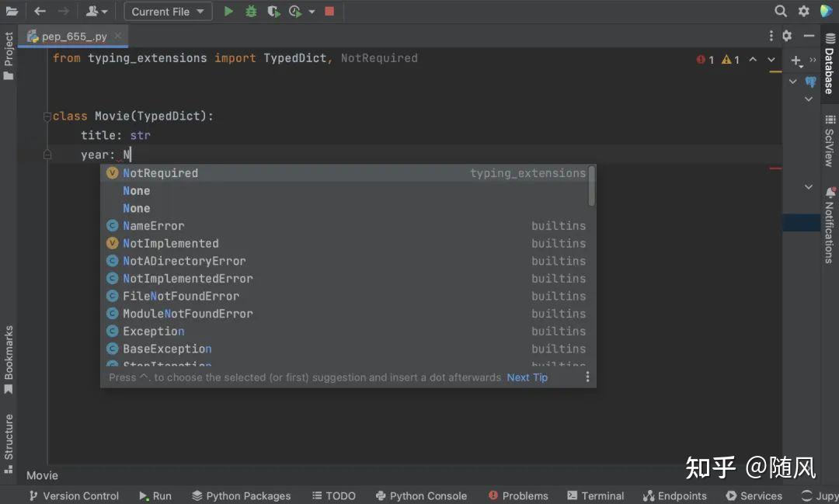Choose NameError completion suggestion
This screenshot has width=839, height=504.
[346, 226]
